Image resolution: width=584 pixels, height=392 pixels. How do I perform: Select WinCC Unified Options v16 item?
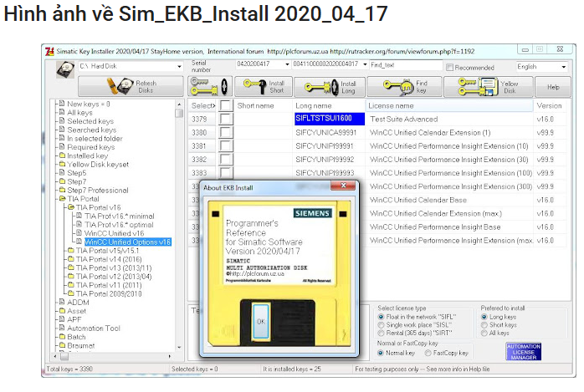pyautogui.click(x=128, y=242)
